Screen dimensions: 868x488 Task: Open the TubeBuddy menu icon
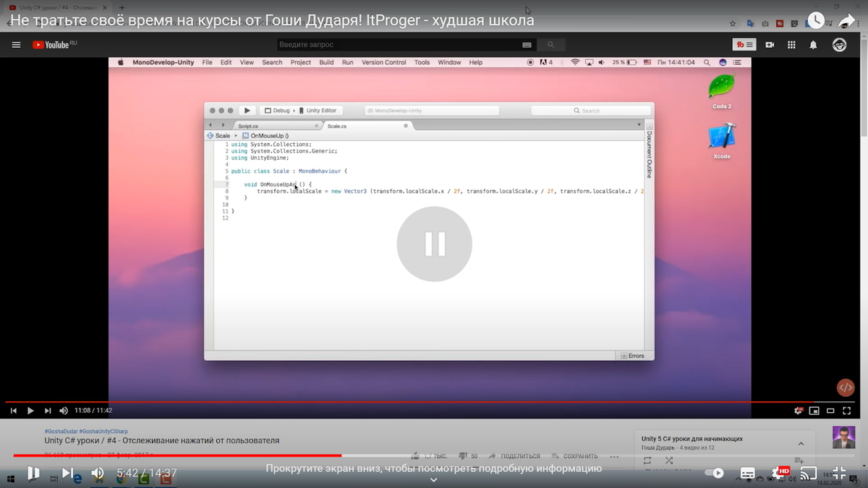point(744,45)
